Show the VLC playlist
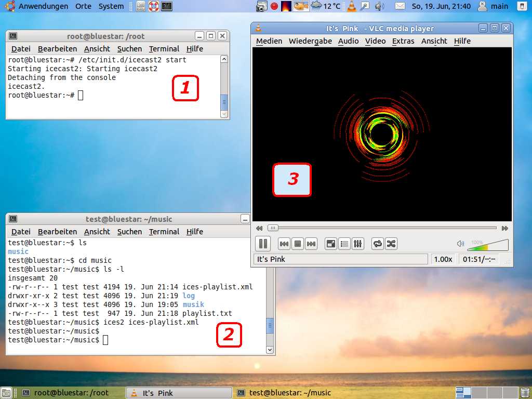The image size is (532, 399). 344,244
